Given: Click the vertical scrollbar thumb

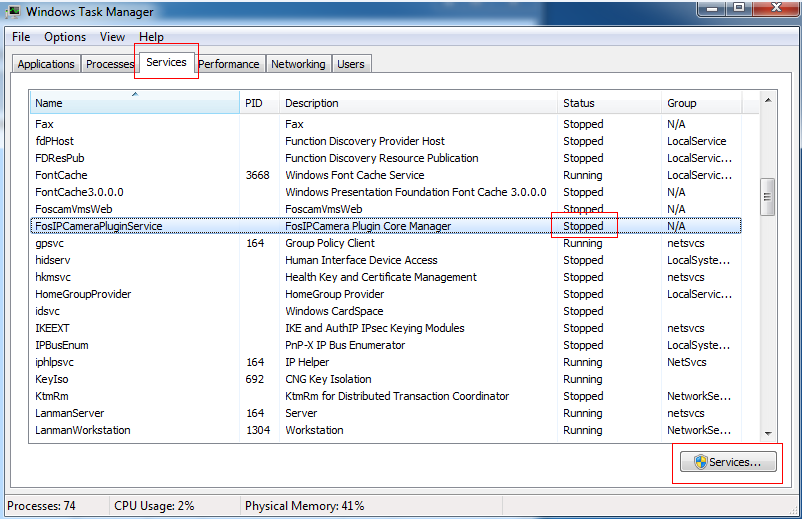Looking at the screenshot, I should coord(767,197).
